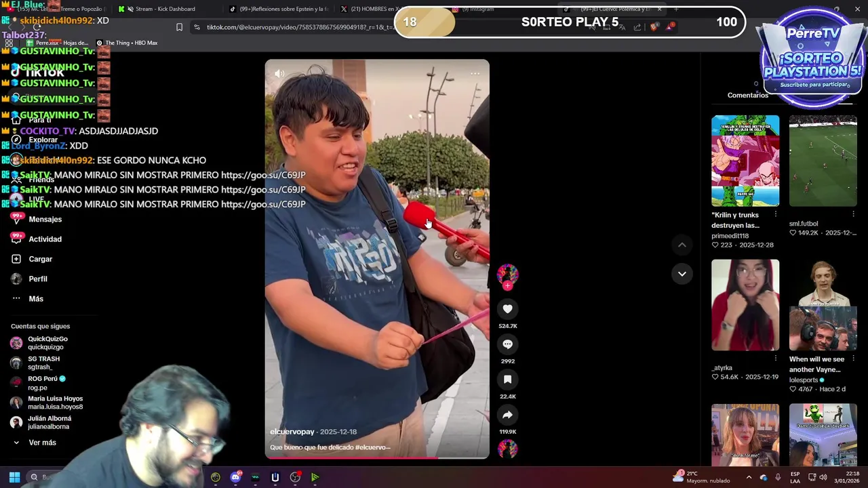Viewport: 868px width, 488px height.
Task: Expand the video caption 'Que bueno que fue delicado'
Action: (x=330, y=447)
